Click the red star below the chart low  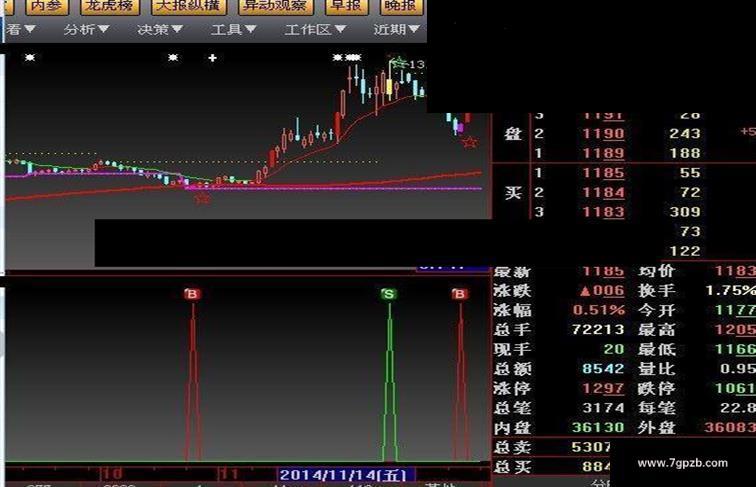[202, 198]
